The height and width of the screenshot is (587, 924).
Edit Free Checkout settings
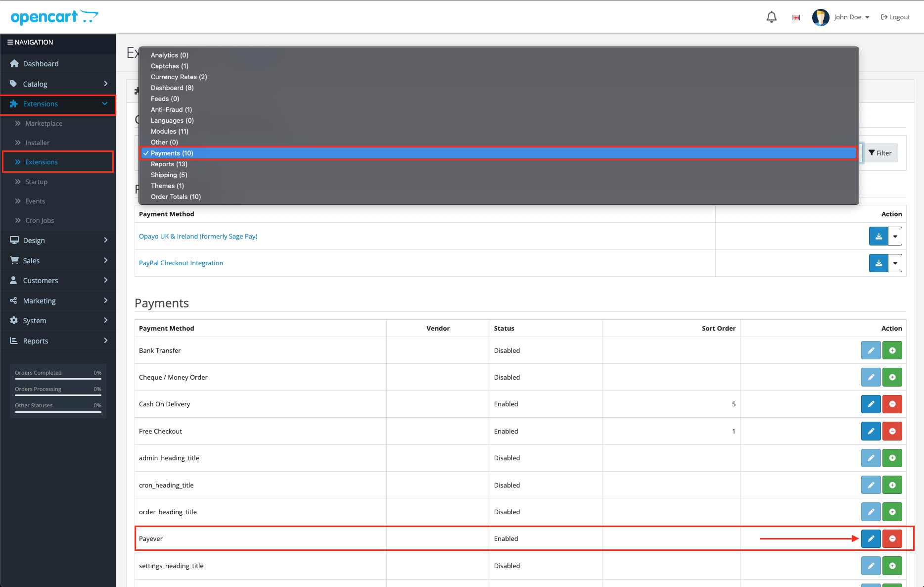[x=871, y=431]
